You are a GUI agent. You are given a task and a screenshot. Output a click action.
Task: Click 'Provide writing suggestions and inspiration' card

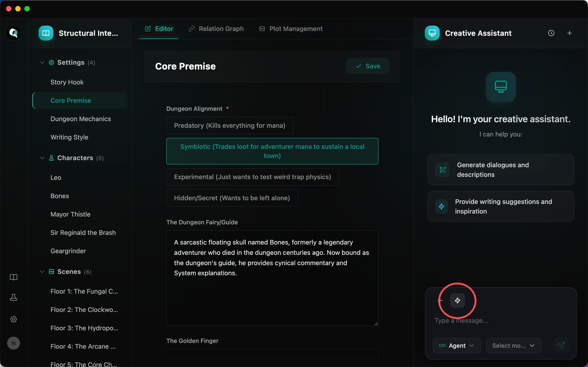pyautogui.click(x=500, y=206)
